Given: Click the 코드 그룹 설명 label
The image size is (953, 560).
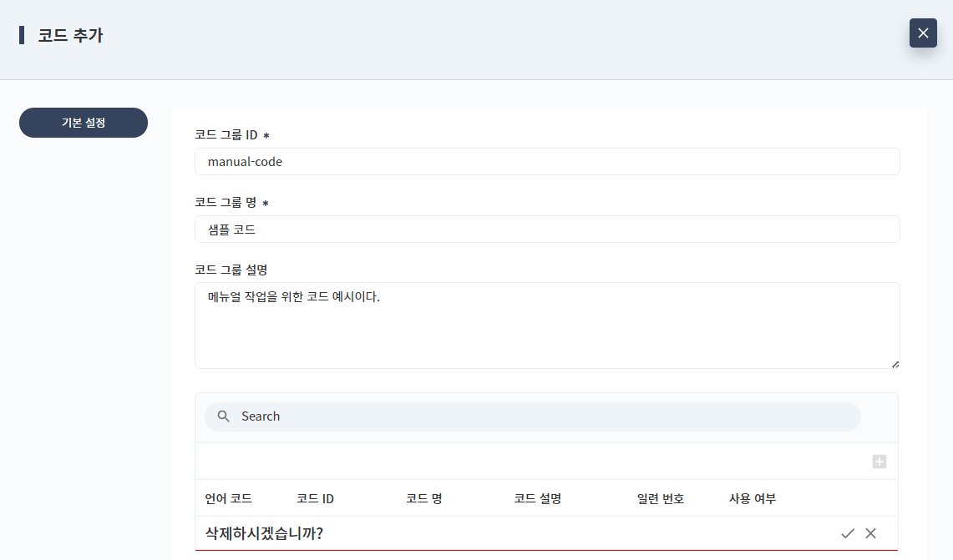Looking at the screenshot, I should point(231,270).
